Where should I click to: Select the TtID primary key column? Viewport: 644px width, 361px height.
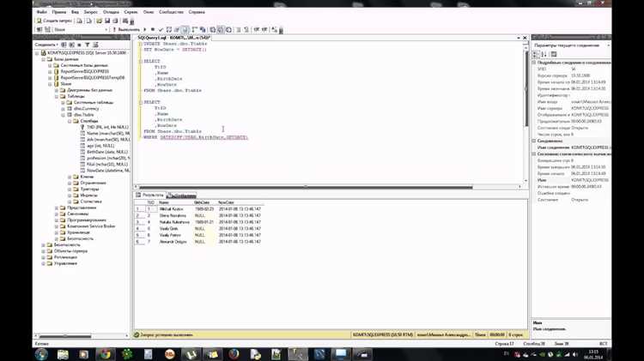pos(107,127)
